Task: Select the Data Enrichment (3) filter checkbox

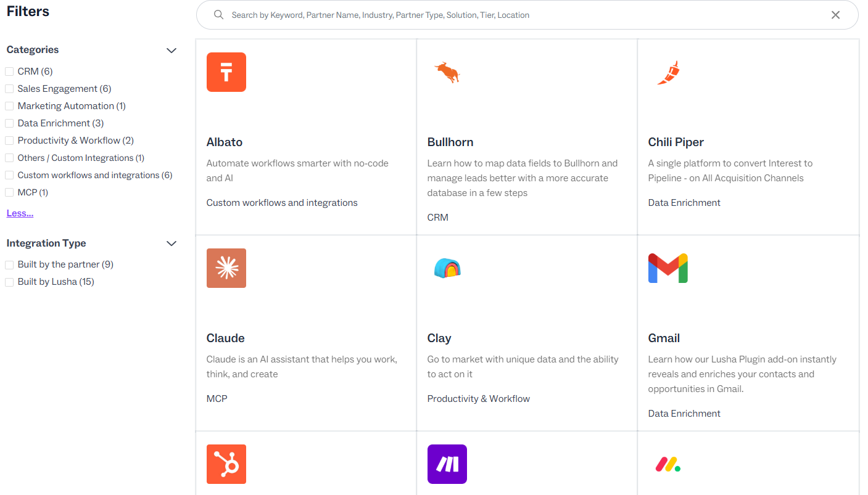Action: [9, 123]
